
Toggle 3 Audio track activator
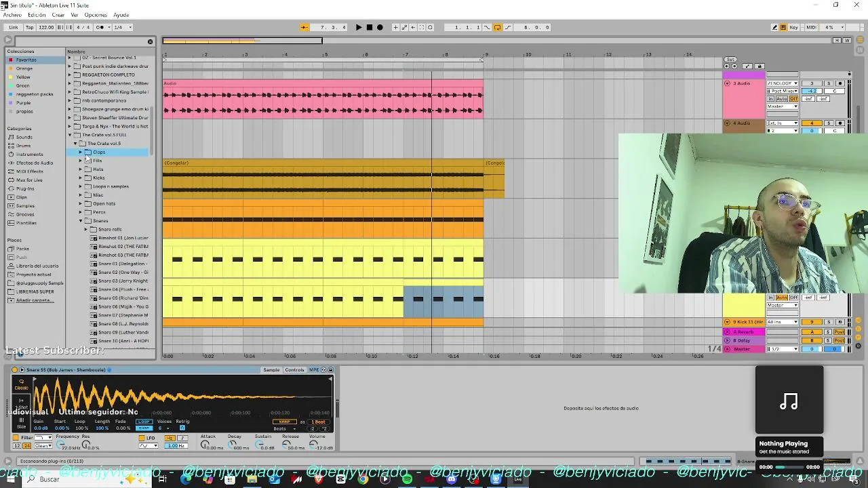[812, 83]
